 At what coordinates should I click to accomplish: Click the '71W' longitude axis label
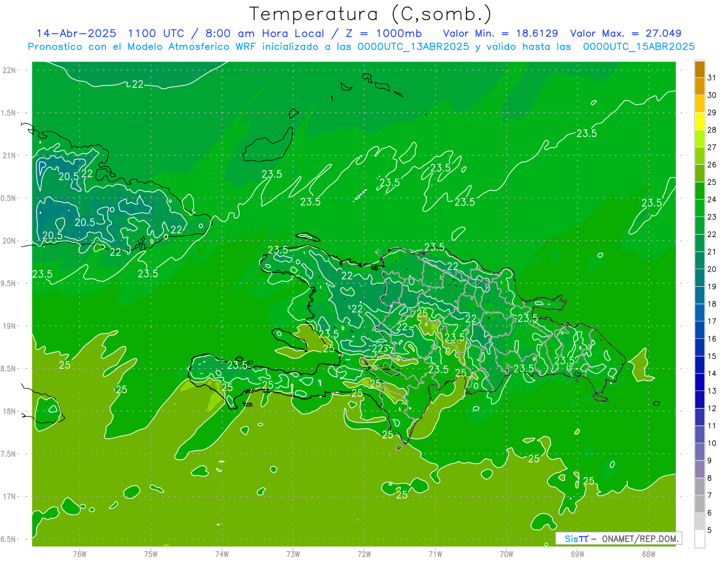pyautogui.click(x=435, y=554)
